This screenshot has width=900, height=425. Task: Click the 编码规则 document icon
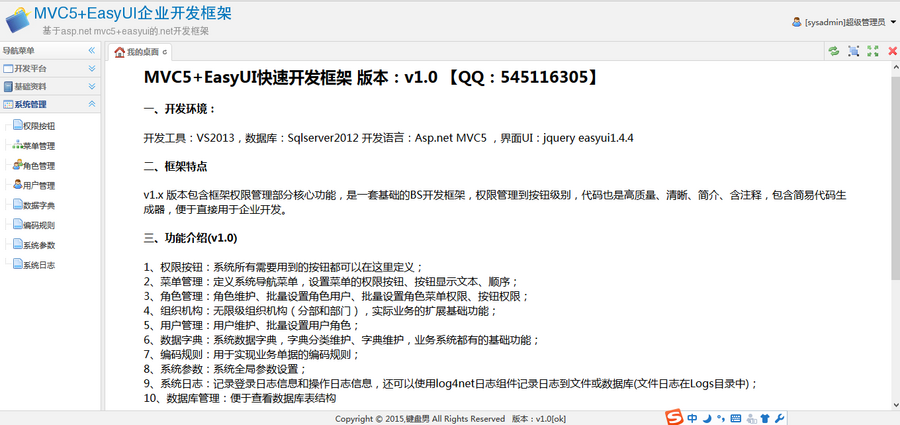coord(17,225)
